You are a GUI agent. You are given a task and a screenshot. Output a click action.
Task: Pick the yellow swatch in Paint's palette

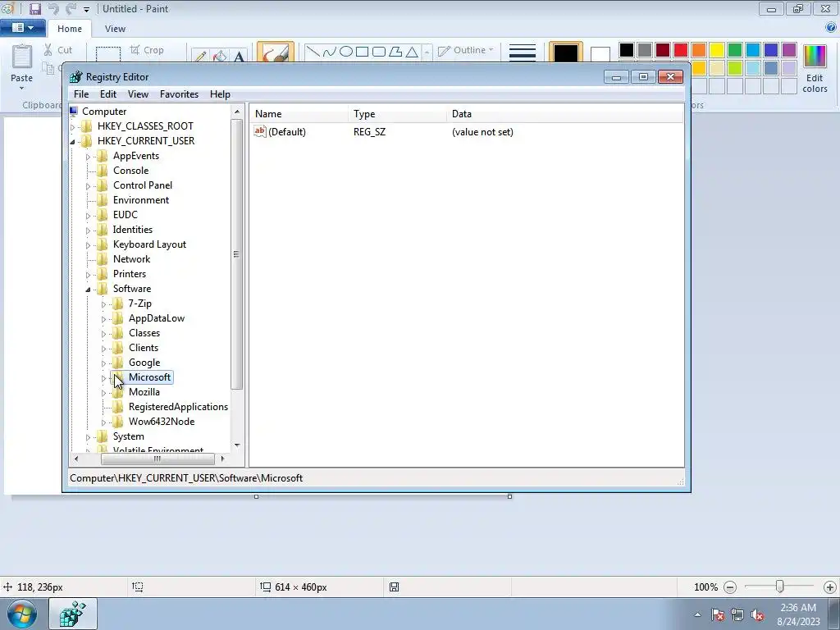[x=717, y=50]
